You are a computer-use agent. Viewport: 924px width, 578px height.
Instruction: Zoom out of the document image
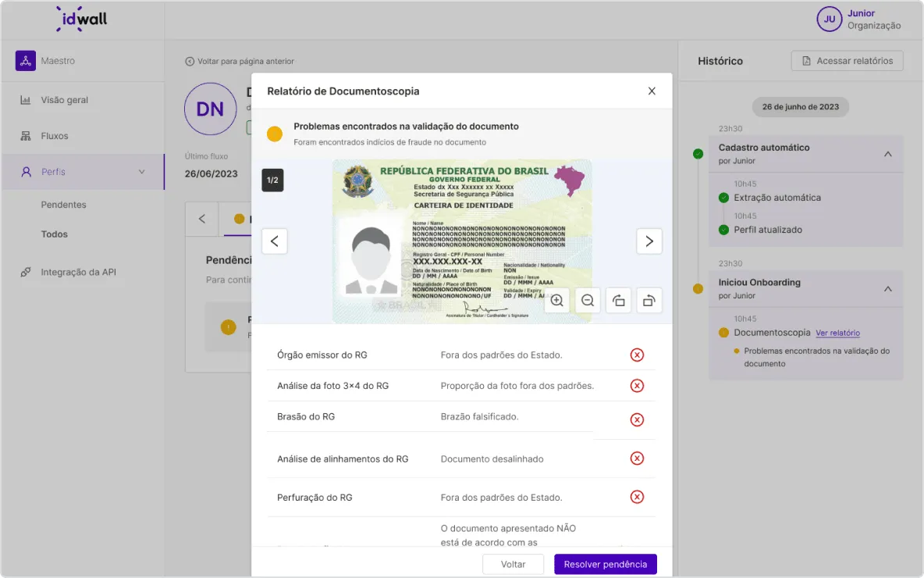coord(588,301)
